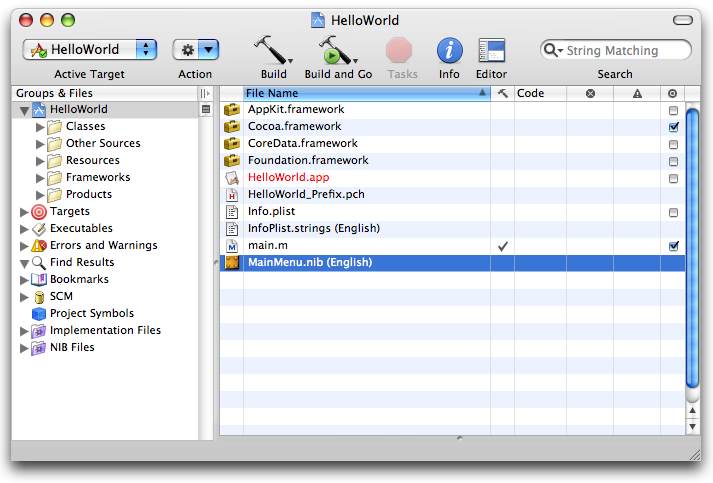713x483 pixels.
Task: Enable target checkbox for AppKit.framework
Action: (x=673, y=111)
